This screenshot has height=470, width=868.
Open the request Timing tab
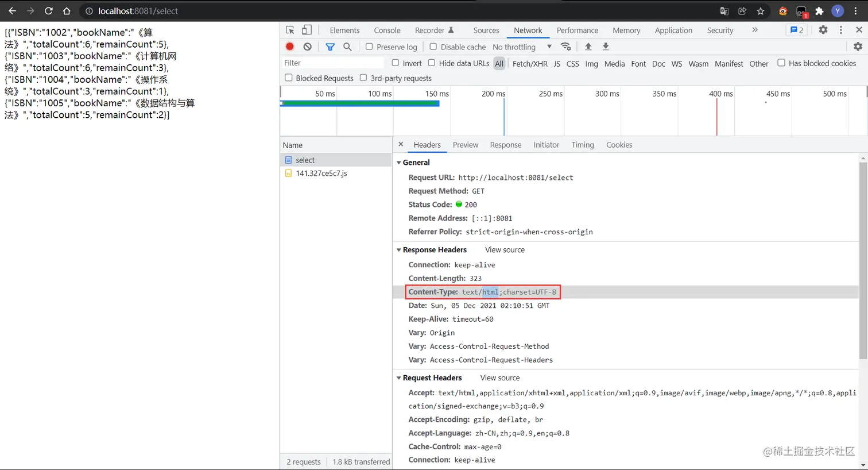tap(583, 145)
